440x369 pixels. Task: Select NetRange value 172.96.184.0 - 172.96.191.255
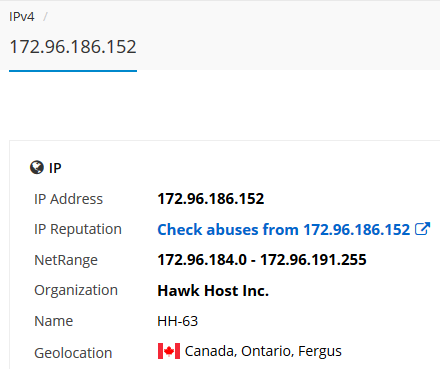click(x=262, y=260)
